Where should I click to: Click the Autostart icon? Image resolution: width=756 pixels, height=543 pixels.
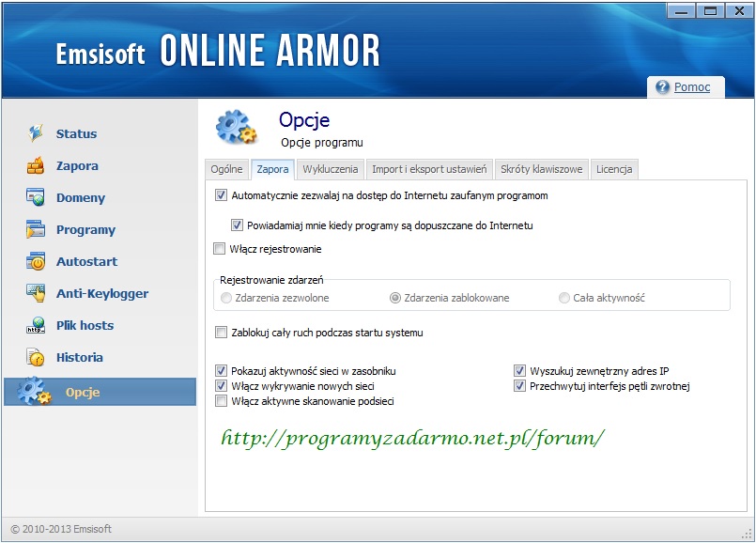[x=36, y=262]
